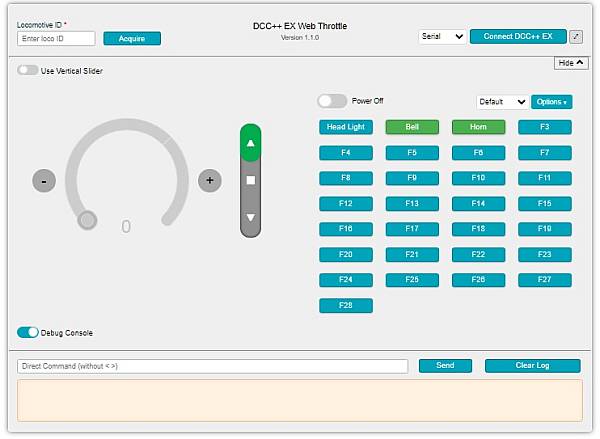Sound the Horn function
Image resolution: width=600 pixels, height=439 pixels.
point(478,127)
